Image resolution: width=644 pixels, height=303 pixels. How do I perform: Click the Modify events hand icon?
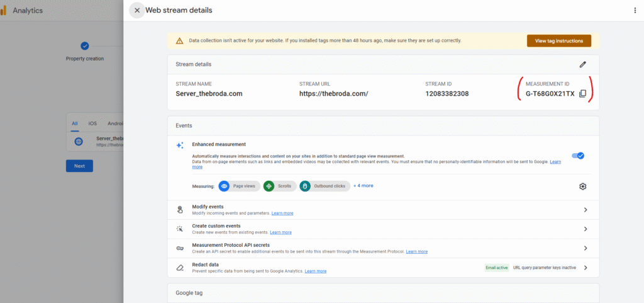click(180, 210)
